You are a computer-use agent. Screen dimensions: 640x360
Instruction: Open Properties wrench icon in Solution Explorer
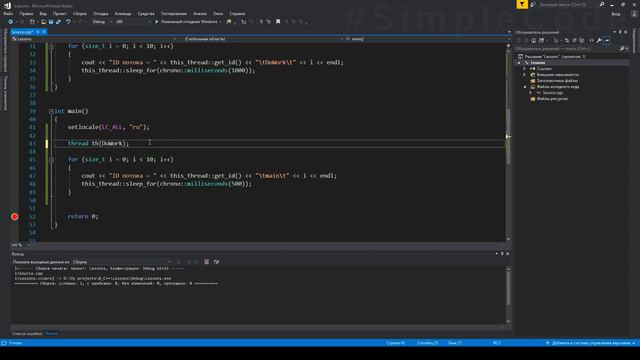599,40
